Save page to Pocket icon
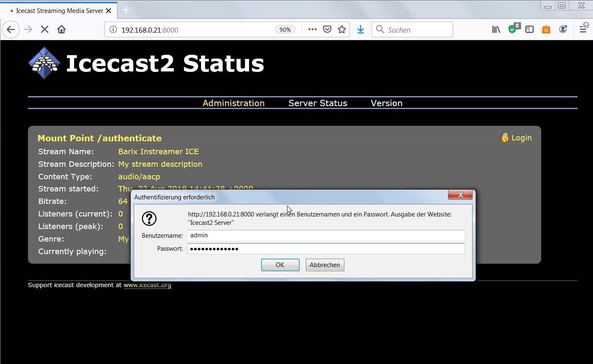Screen dimensions: 593x364 tap(327, 30)
